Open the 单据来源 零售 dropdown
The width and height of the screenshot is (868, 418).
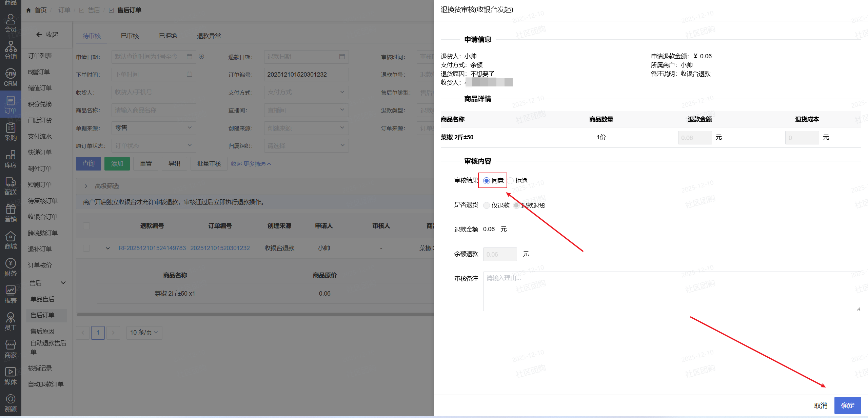pos(154,128)
